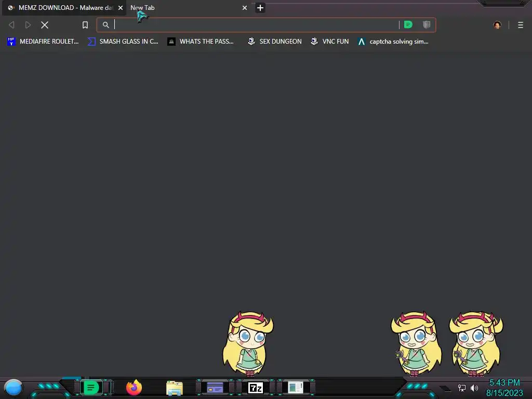Open the purple card app in taskbar
The image size is (532, 399).
pos(215,388)
